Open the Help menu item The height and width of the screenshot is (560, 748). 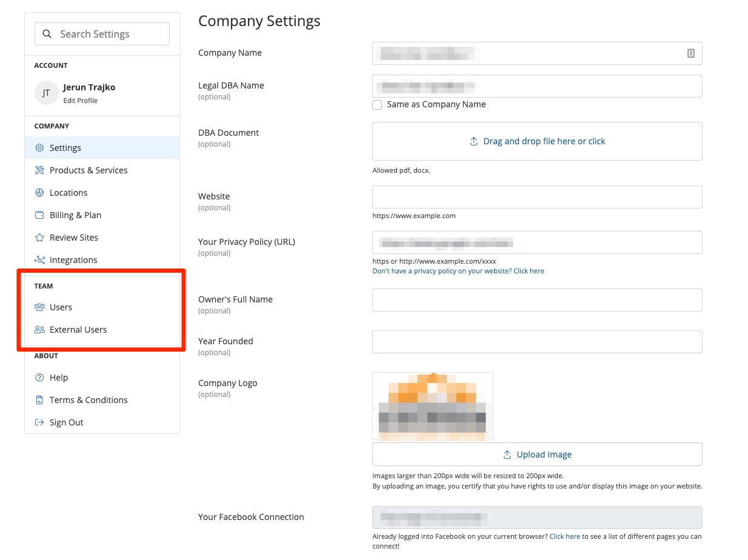coord(59,378)
